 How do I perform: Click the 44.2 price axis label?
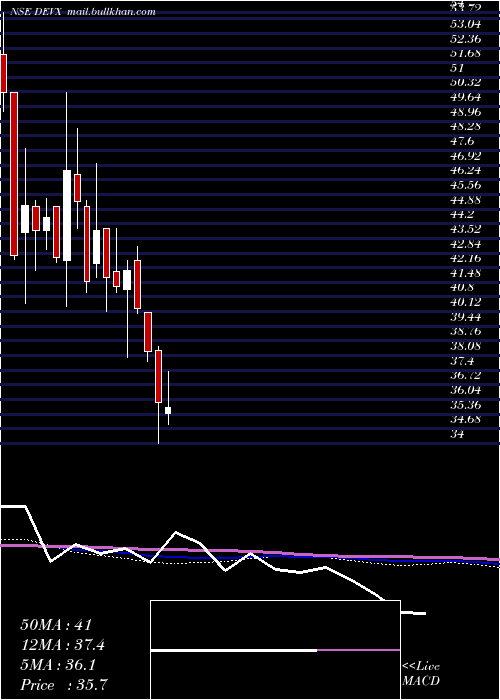click(x=462, y=214)
